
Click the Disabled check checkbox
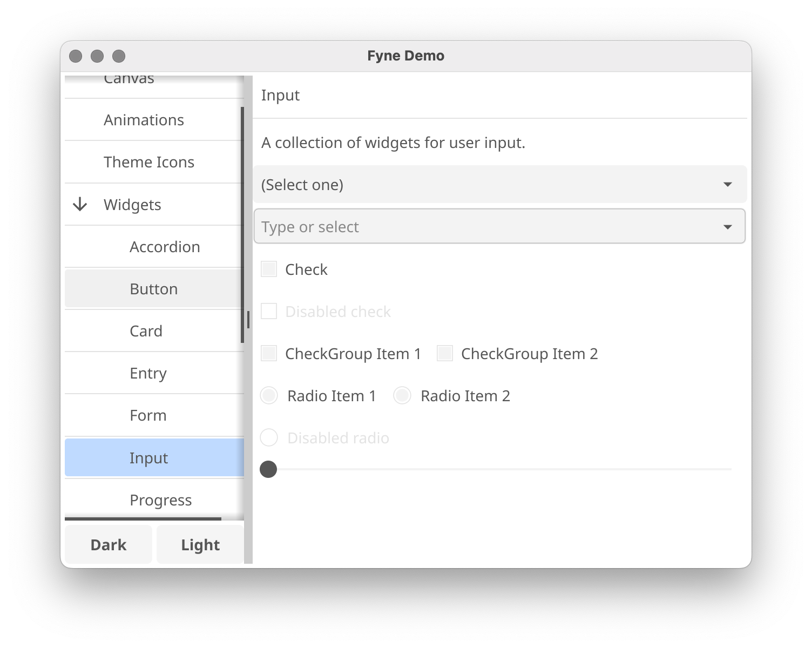pyautogui.click(x=269, y=311)
